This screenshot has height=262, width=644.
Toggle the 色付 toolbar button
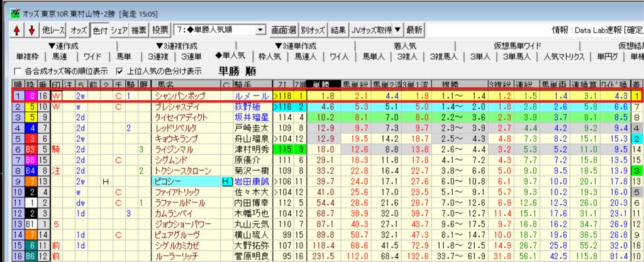pyautogui.click(x=99, y=30)
